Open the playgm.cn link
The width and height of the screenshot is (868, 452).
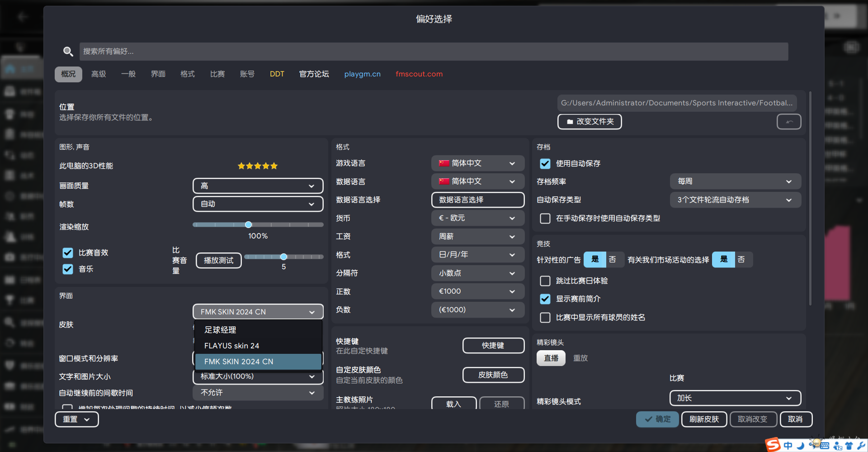click(x=362, y=74)
